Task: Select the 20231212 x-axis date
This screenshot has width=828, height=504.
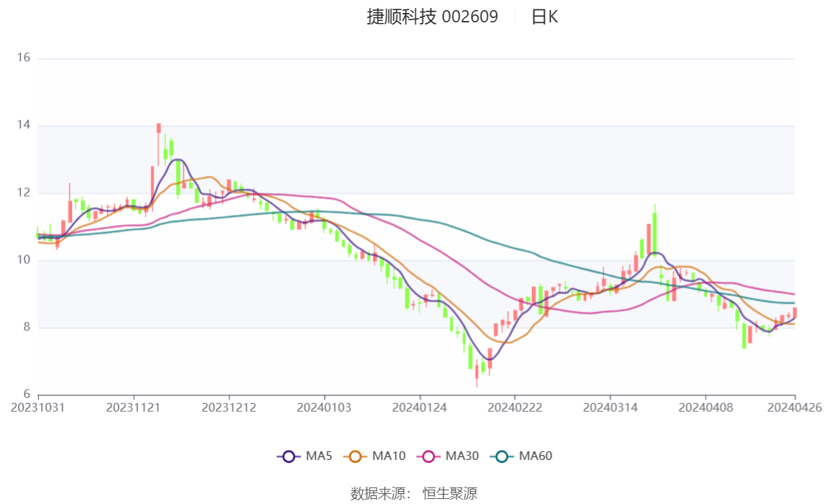Action: click(x=229, y=408)
